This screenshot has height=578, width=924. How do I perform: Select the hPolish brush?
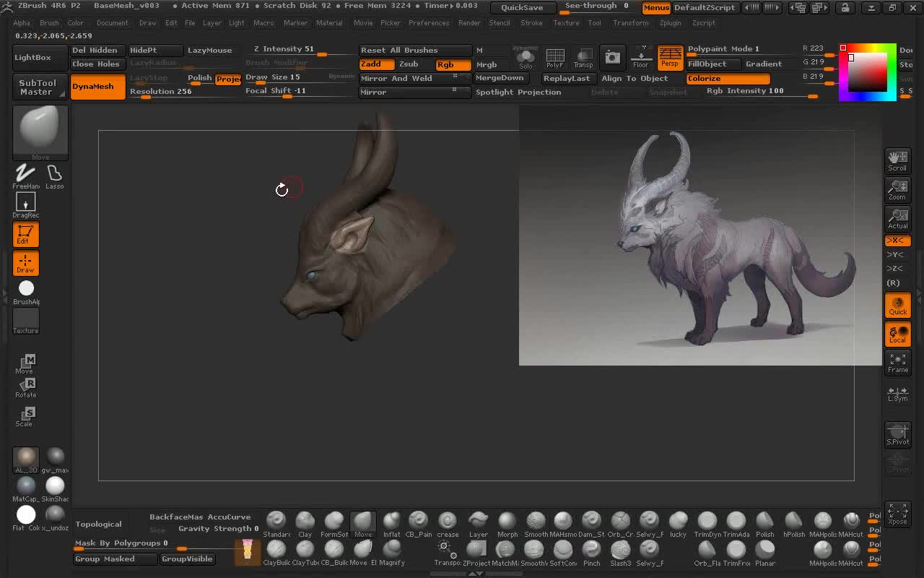[x=794, y=525]
